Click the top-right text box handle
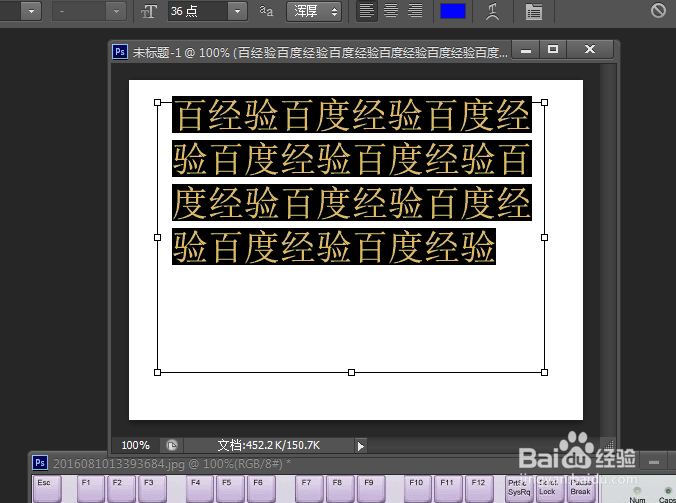 (x=545, y=103)
